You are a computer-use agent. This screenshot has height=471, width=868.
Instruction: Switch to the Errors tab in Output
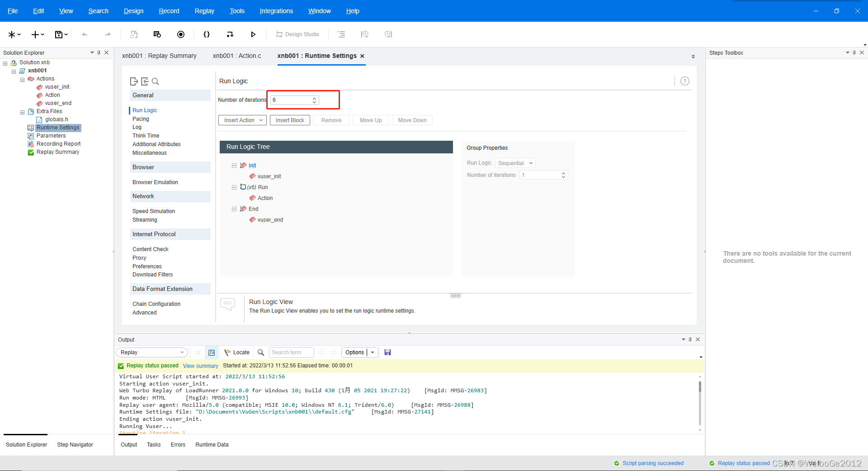tap(178, 445)
